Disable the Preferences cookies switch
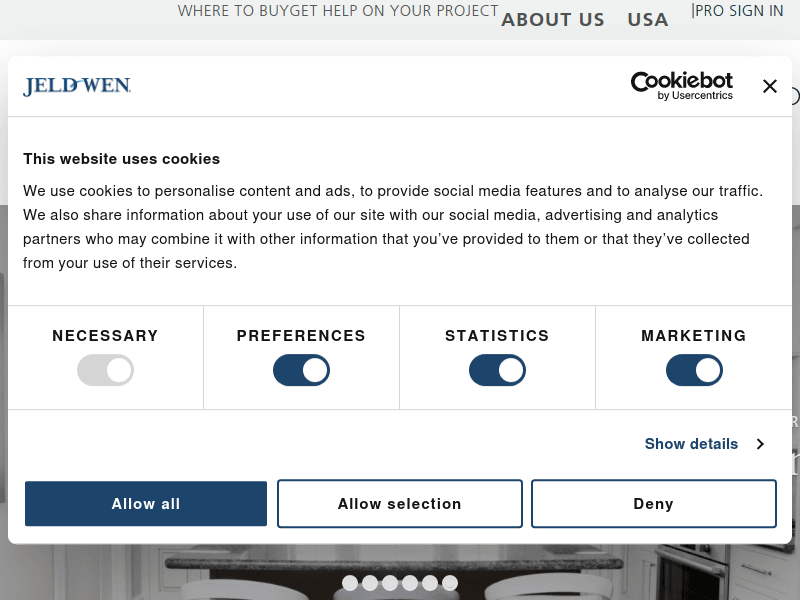 [301, 370]
